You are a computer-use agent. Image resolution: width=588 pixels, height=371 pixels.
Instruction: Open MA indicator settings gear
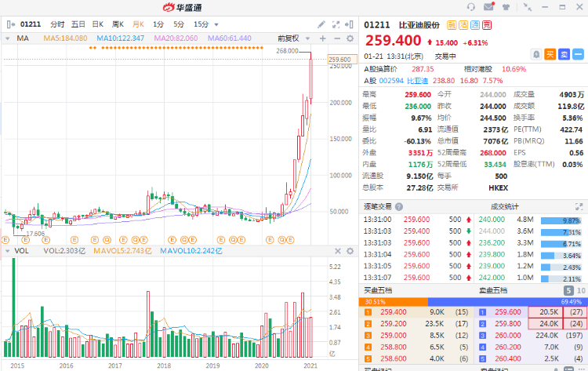click(350, 38)
